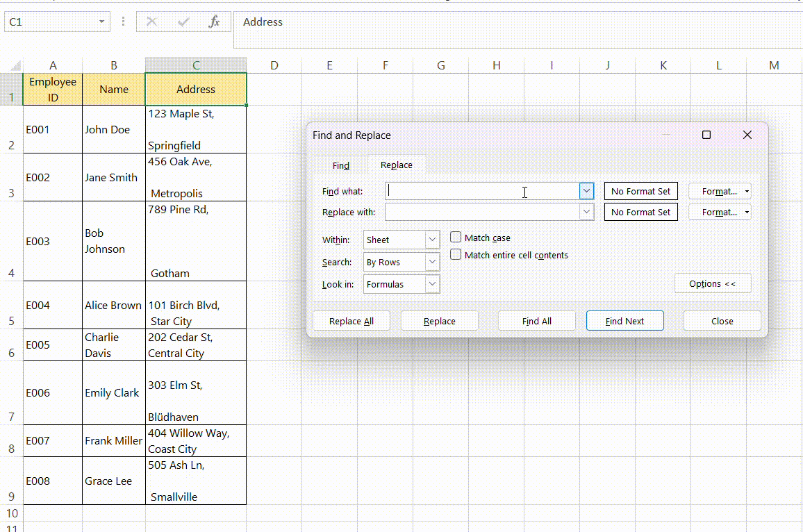Screen dimensions: 803x532
Task: Select the cell containing Jane Smith
Action: 114,177
